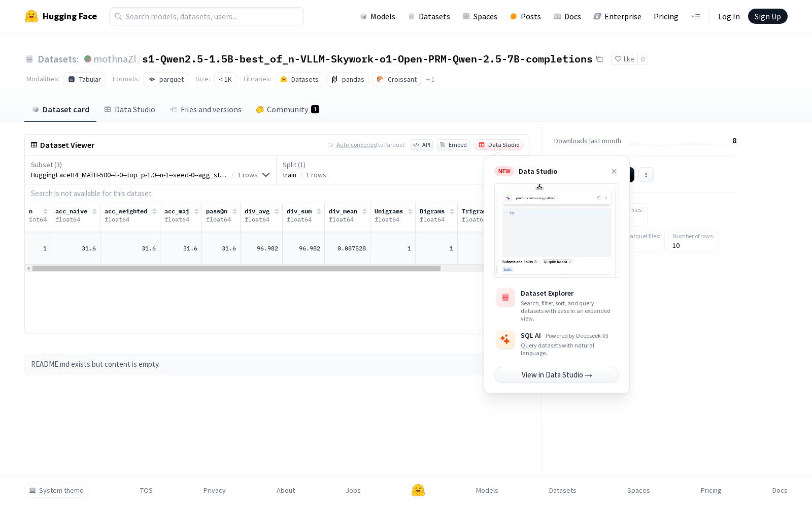This screenshot has width=812, height=508.
Task: Open the Models page from the top navigation
Action: 378,17
